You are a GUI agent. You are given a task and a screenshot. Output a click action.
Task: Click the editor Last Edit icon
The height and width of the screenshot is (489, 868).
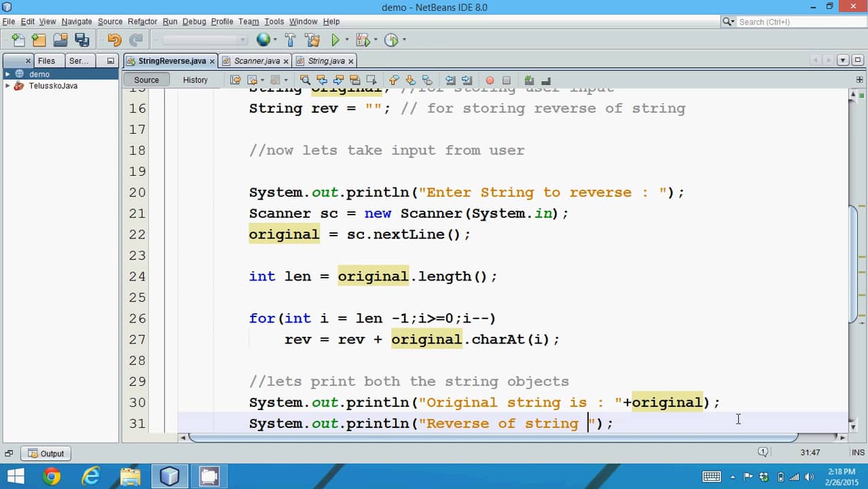[235, 79]
